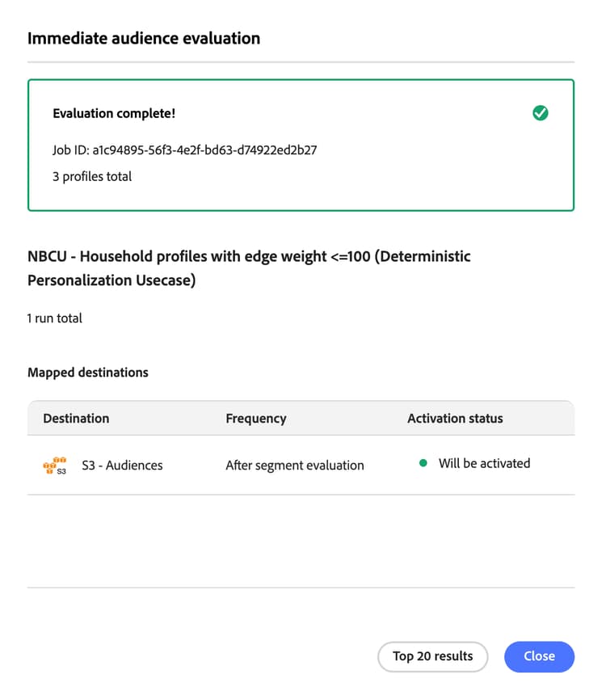This screenshot has height=700, width=606.
Task: Click the green evaluation complete checkmark icon
Action: click(540, 113)
